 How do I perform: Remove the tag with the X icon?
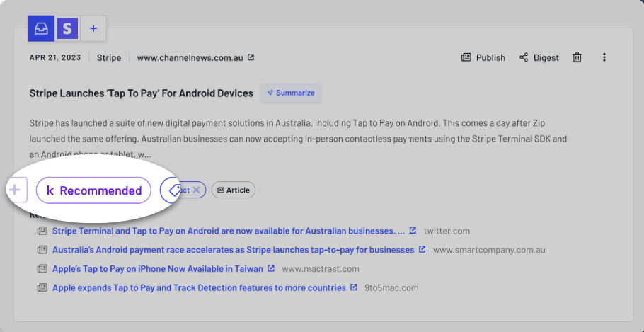coord(196,190)
